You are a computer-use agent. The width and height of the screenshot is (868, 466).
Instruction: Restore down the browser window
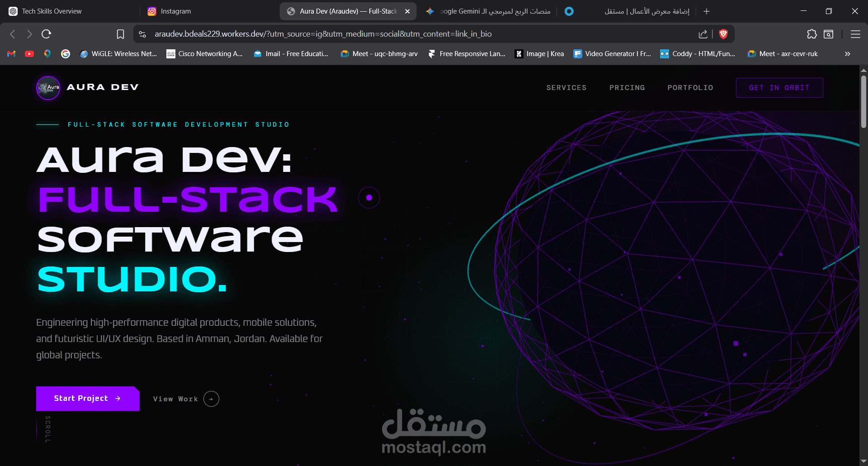click(x=829, y=11)
